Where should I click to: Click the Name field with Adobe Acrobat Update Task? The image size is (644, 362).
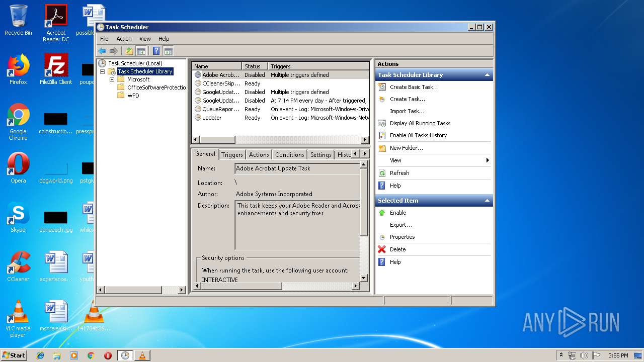[x=297, y=168]
